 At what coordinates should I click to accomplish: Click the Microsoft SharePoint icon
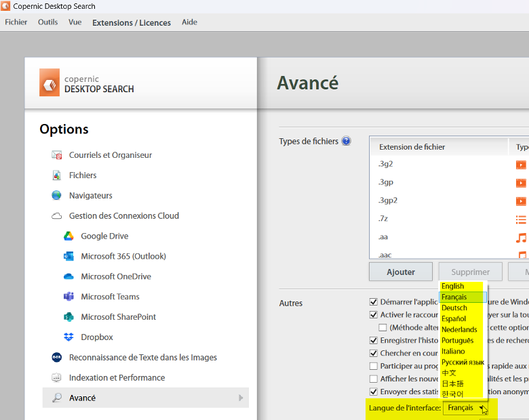coord(68,317)
